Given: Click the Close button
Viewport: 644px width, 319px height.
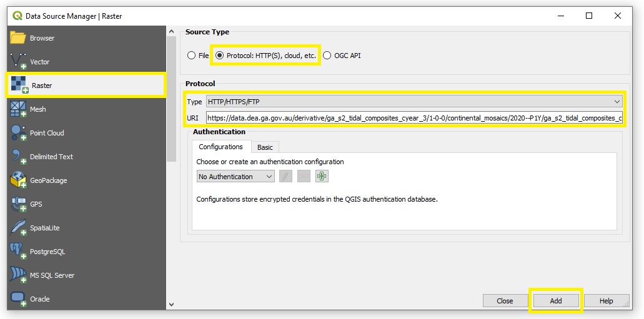Looking at the screenshot, I should click(x=505, y=301).
